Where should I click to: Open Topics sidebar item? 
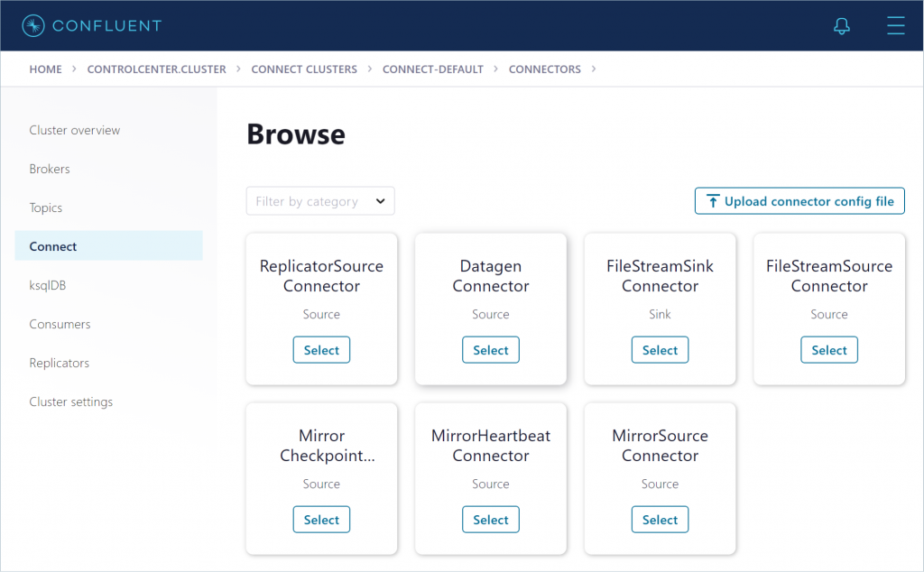[x=46, y=208]
